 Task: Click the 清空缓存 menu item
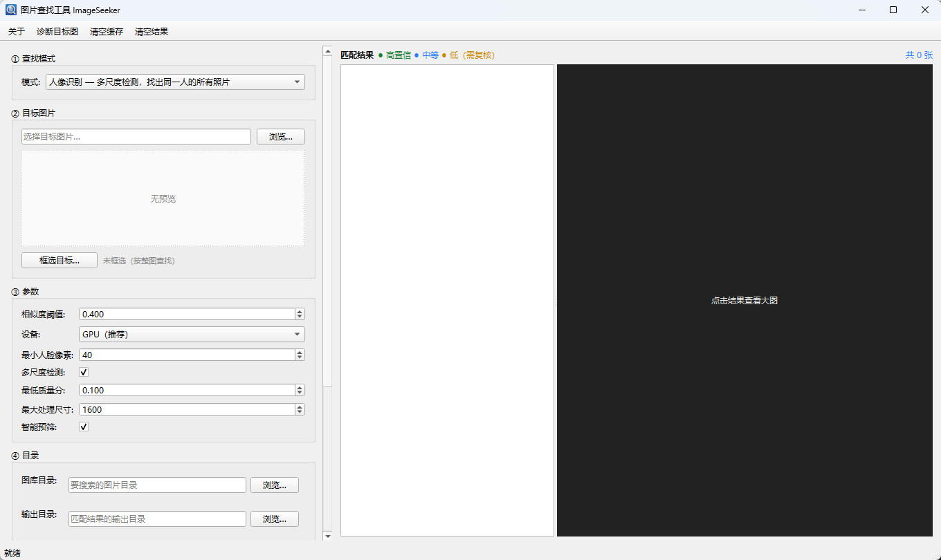[107, 32]
